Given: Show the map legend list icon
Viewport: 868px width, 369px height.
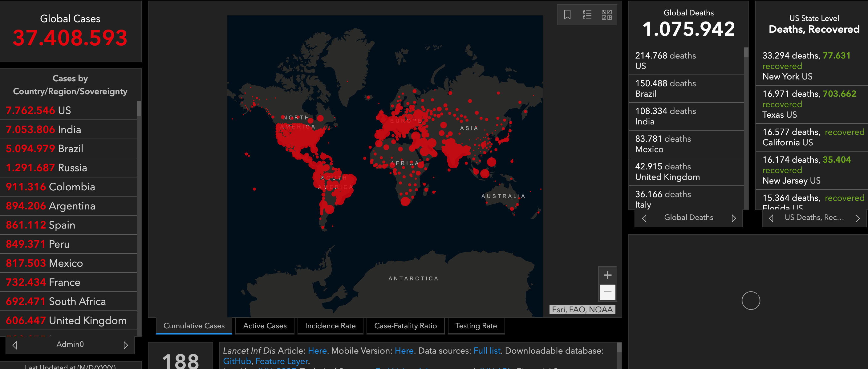Looking at the screenshot, I should pyautogui.click(x=587, y=14).
